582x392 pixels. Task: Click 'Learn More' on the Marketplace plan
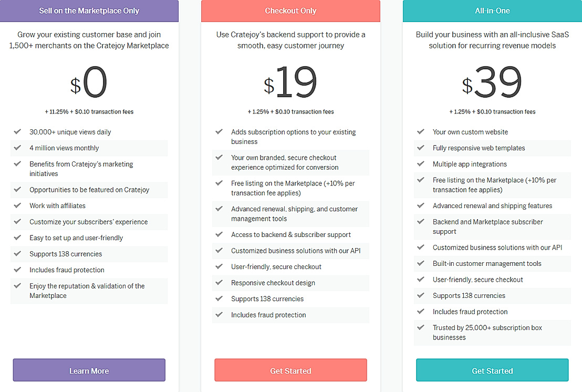[89, 370]
